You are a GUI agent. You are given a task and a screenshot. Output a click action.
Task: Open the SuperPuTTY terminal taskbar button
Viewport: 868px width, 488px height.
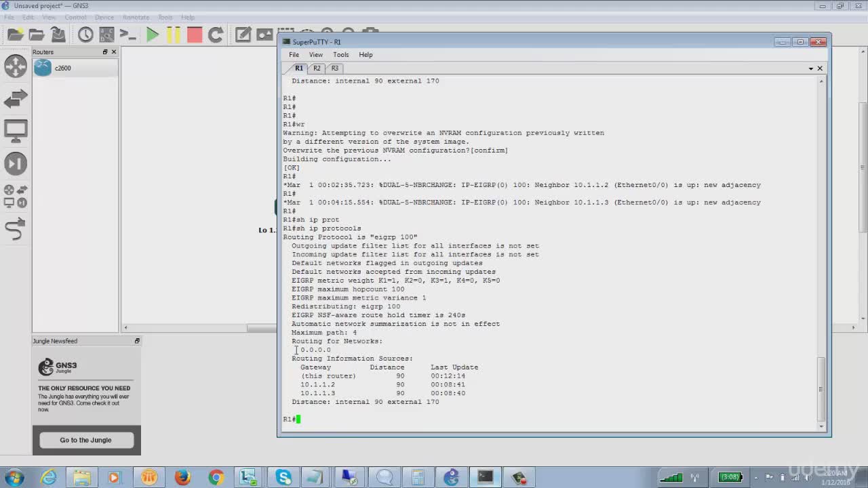[486, 477]
